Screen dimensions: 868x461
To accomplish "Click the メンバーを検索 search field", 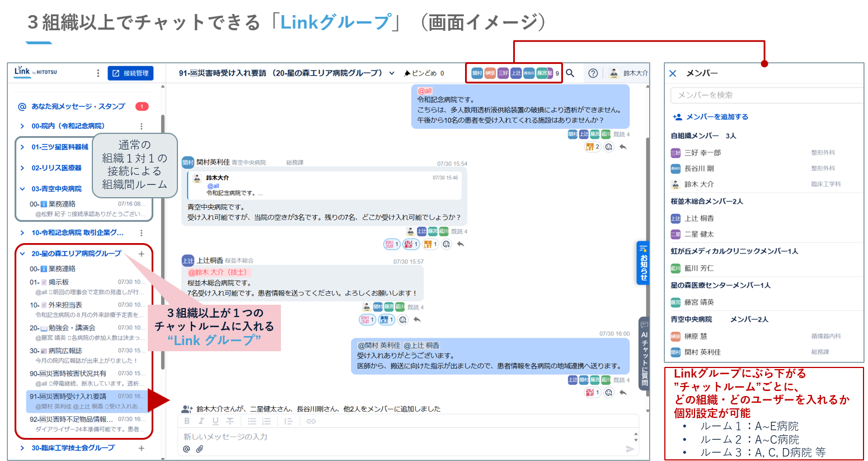I will (767, 95).
